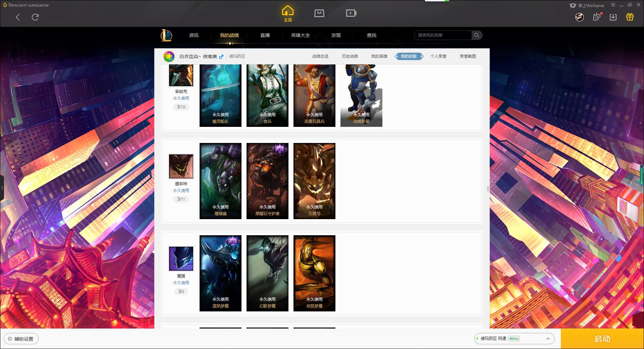The height and width of the screenshot is (349, 644).
Task: Switch to 我的战绩 tab
Action: pos(229,35)
